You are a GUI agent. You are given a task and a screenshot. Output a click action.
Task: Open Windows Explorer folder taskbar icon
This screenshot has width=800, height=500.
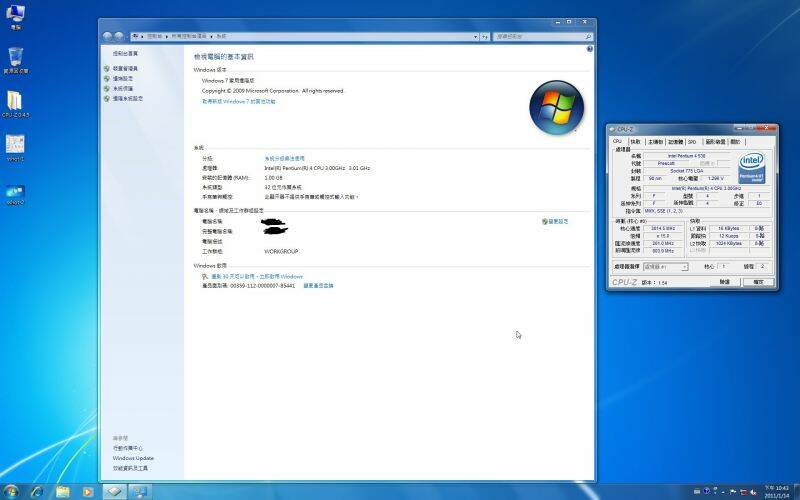click(62, 491)
